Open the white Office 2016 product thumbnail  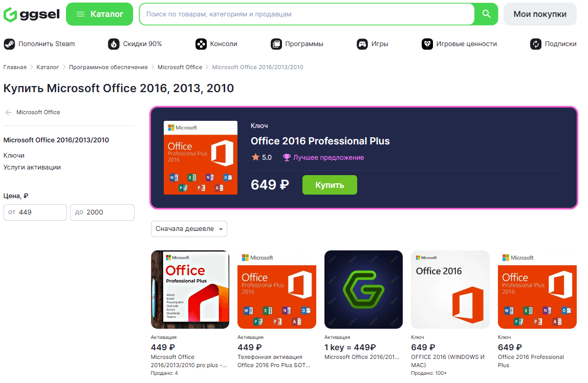pos(450,290)
